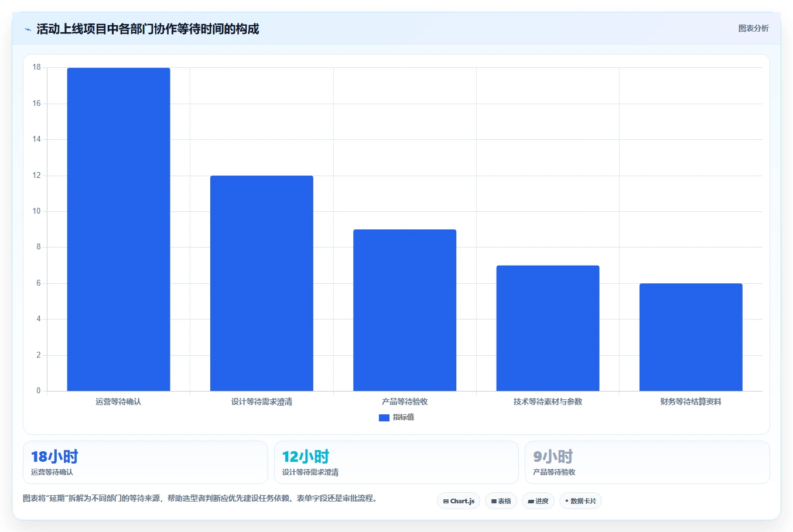Viewport: 793px width, 532px height.
Task: Click the 设计等待需求澄清 x-axis label
Action: click(262, 401)
